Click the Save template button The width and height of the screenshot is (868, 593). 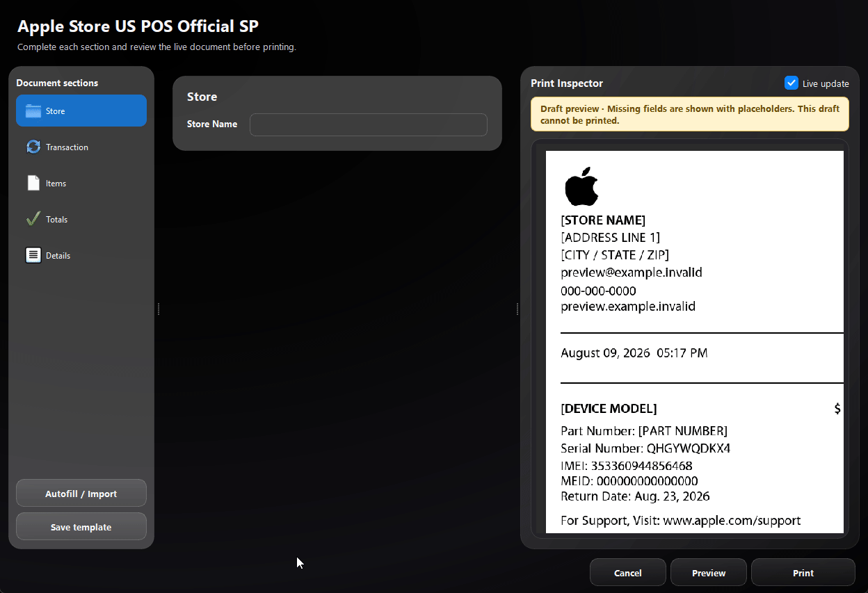[x=81, y=527]
